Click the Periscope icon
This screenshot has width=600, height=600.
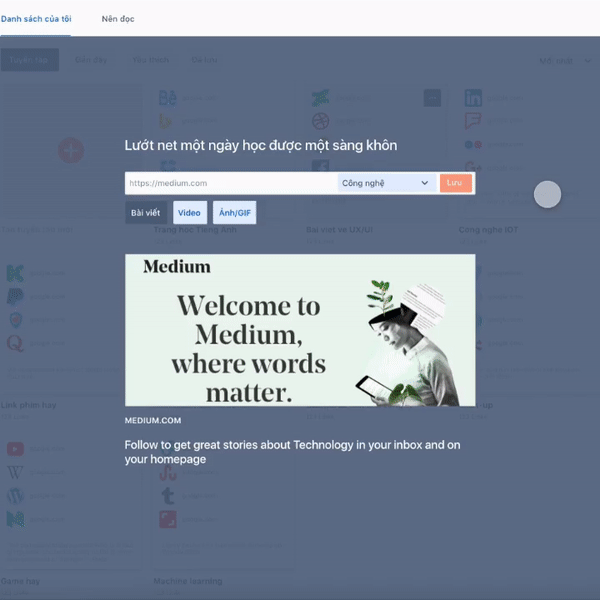click(x=16, y=320)
